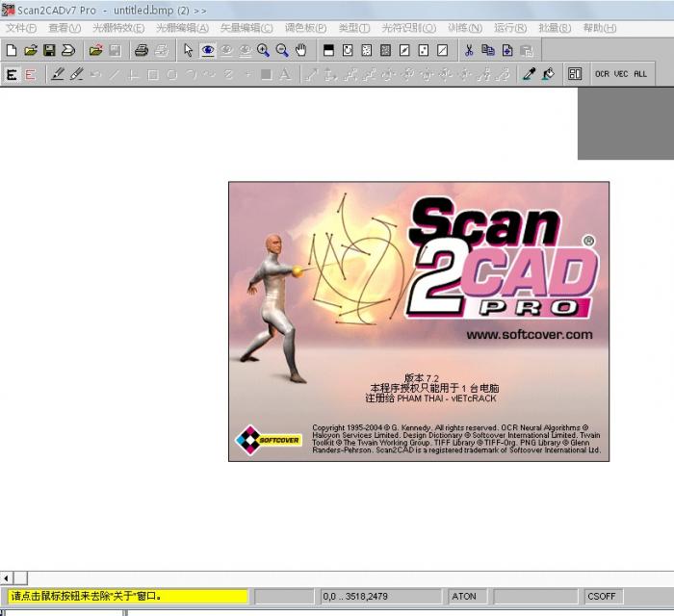Click the Scan2CAD splash image to dismiss
This screenshot has height=616, width=674.
419,321
